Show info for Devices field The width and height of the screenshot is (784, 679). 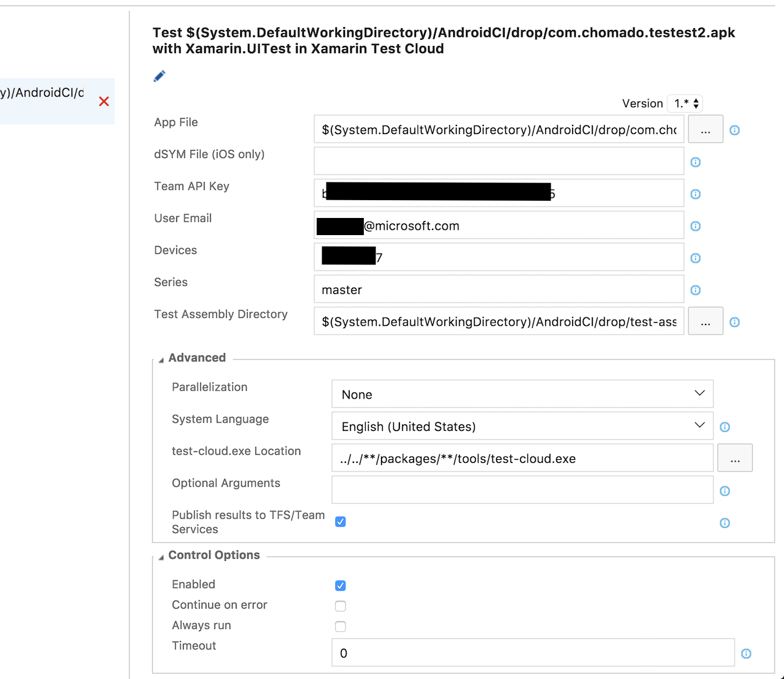click(695, 258)
